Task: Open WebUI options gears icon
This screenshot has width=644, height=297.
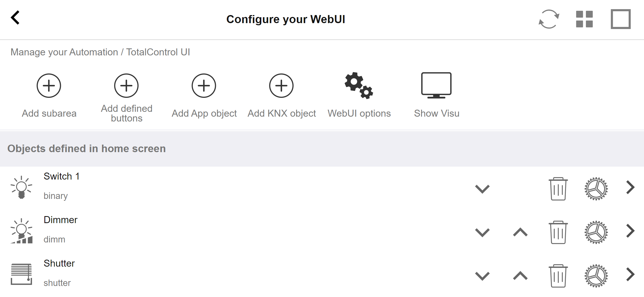Action: click(x=359, y=85)
